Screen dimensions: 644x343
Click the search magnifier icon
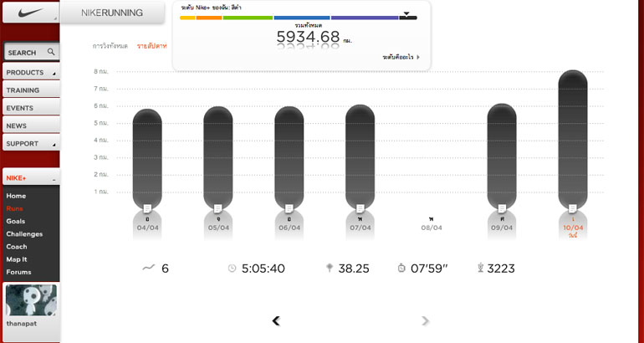pos(51,52)
